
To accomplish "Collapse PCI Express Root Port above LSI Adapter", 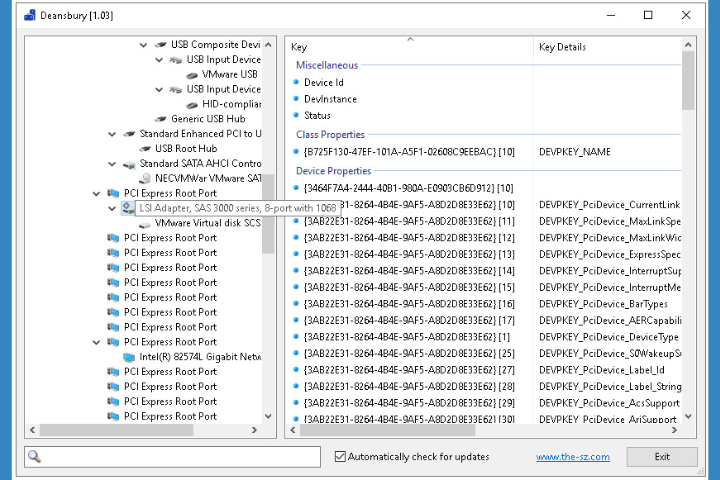I will click(x=96, y=193).
